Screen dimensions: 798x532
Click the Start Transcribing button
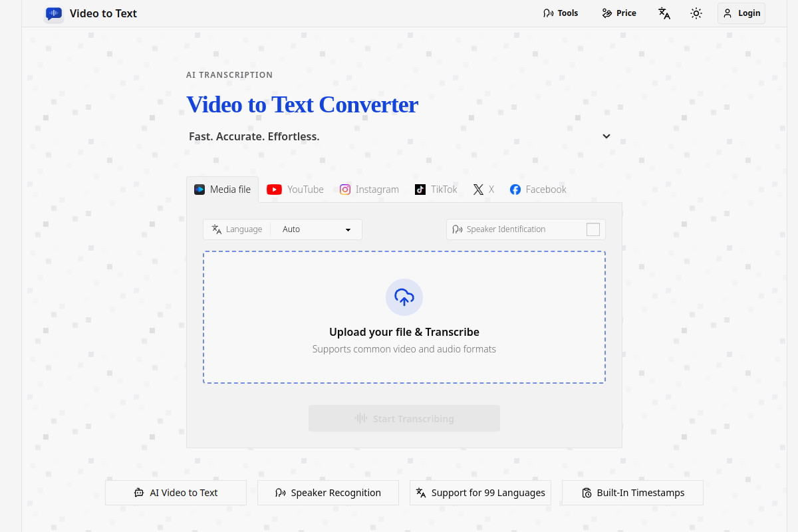(404, 418)
